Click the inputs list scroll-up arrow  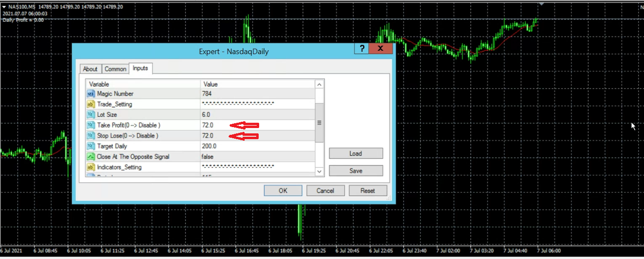[320, 85]
